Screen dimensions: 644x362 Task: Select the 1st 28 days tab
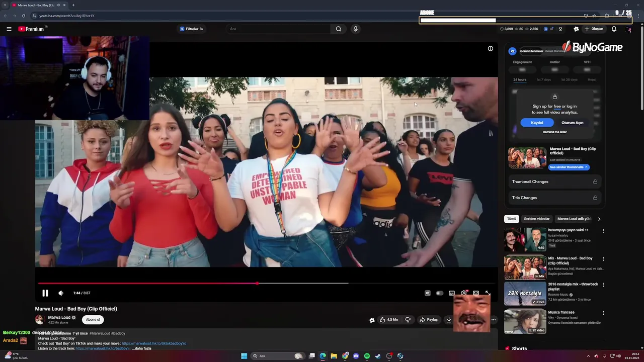pos(569,79)
